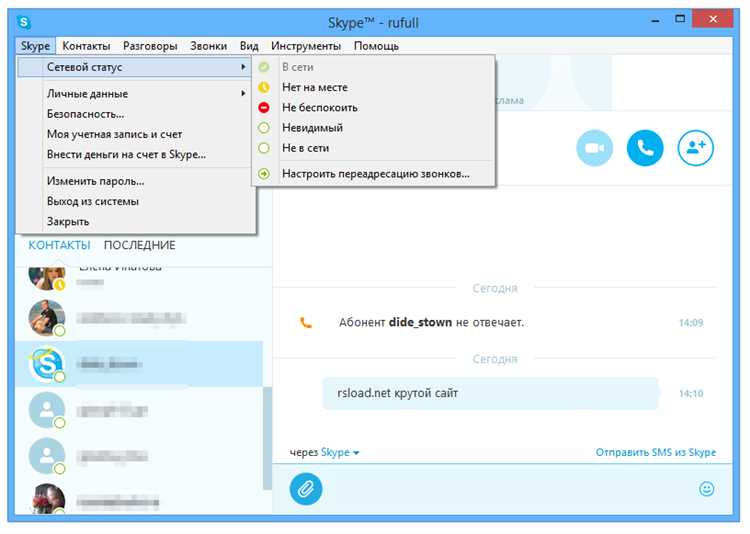The height and width of the screenshot is (534, 750).
Task: Open the Помощь menu
Action: (376, 46)
